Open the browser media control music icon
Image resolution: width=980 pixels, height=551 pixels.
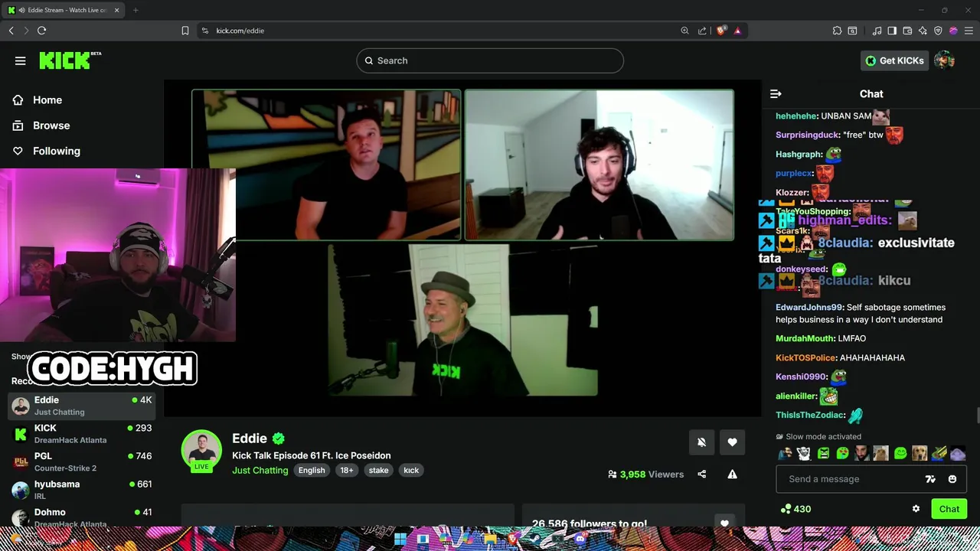click(x=877, y=31)
